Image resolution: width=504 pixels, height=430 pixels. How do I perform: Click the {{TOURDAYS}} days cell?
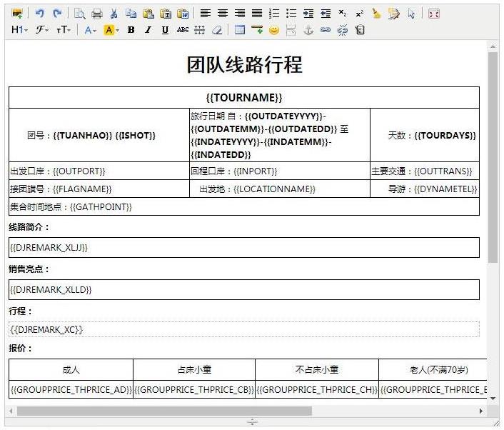(425, 135)
